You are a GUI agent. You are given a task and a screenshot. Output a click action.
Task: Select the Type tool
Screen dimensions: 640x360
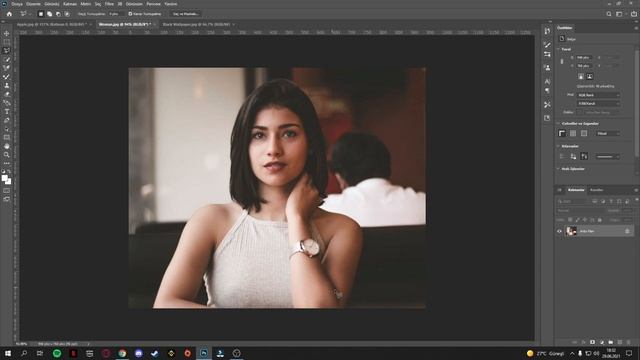tap(7, 111)
